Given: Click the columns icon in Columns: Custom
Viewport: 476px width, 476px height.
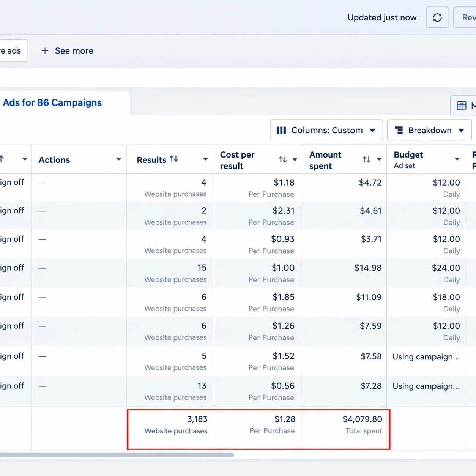Looking at the screenshot, I should click(281, 130).
